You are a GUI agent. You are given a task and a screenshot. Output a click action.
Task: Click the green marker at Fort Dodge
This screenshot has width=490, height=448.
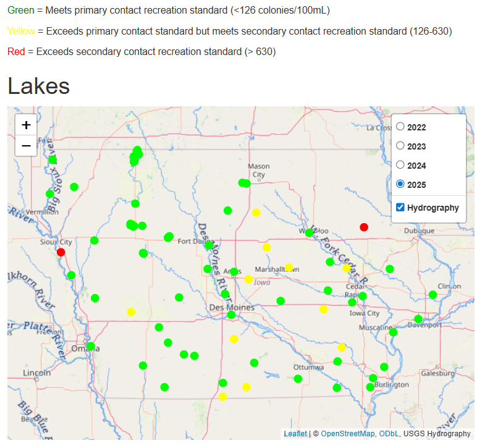pos(209,245)
